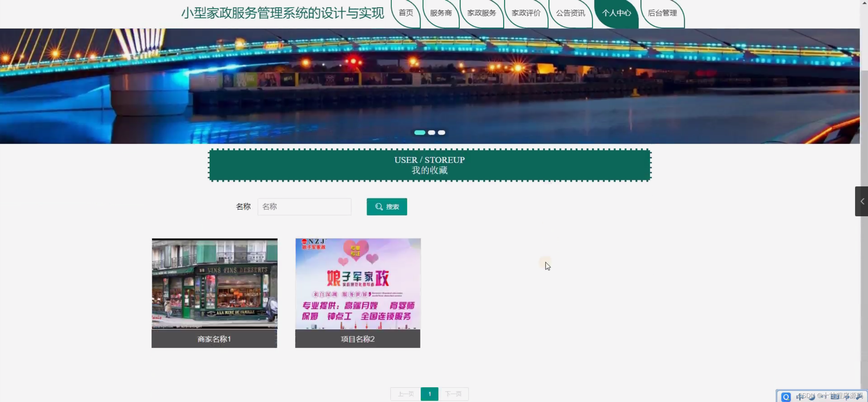Navigate to 公告资讯 tab
The width and height of the screenshot is (868, 402).
(570, 13)
